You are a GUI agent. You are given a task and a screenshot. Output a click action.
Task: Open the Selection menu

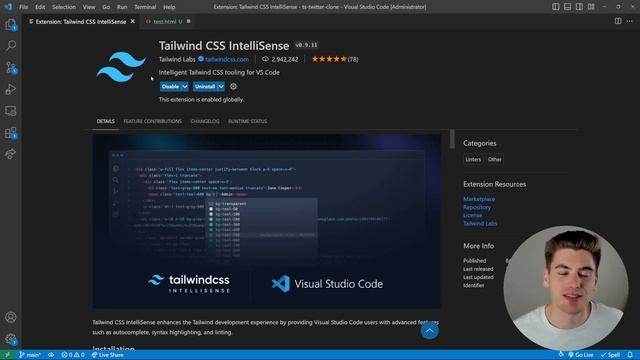tap(64, 7)
